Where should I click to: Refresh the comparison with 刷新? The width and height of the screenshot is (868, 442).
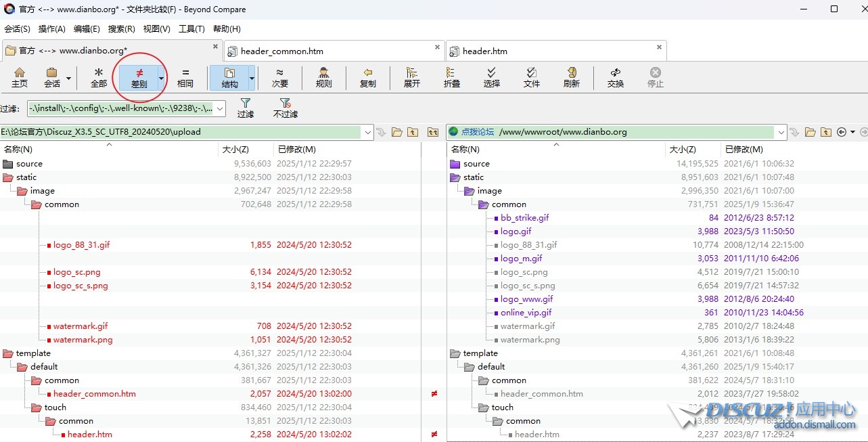(572, 77)
